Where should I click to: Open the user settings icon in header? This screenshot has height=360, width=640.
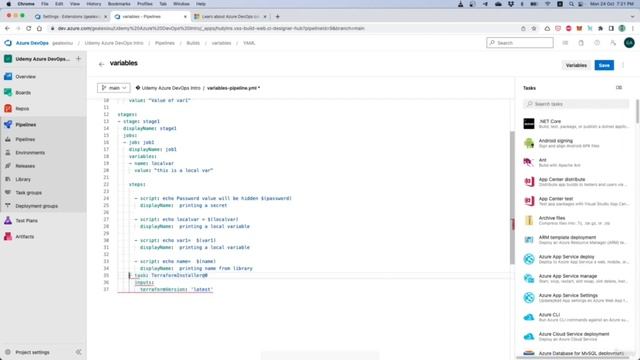click(x=613, y=43)
